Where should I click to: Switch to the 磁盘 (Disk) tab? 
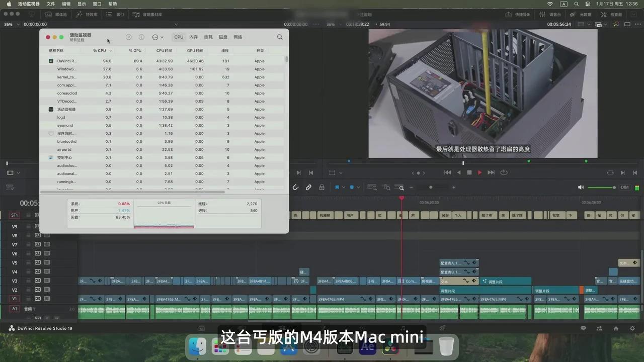click(x=223, y=37)
